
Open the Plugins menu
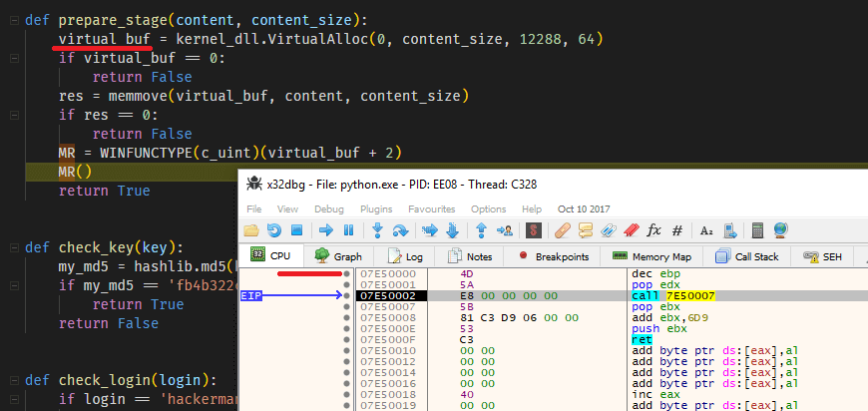[x=376, y=209]
